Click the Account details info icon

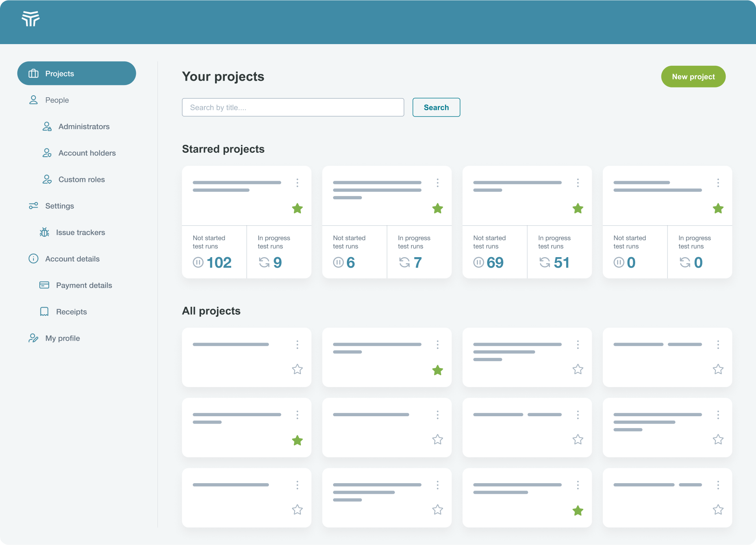point(33,259)
